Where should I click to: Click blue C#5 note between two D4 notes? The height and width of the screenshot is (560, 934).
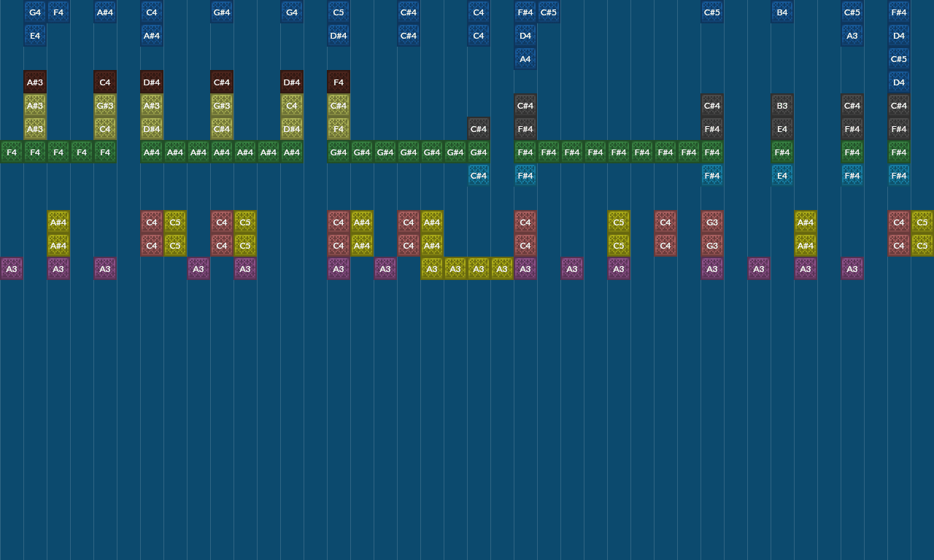click(x=899, y=58)
